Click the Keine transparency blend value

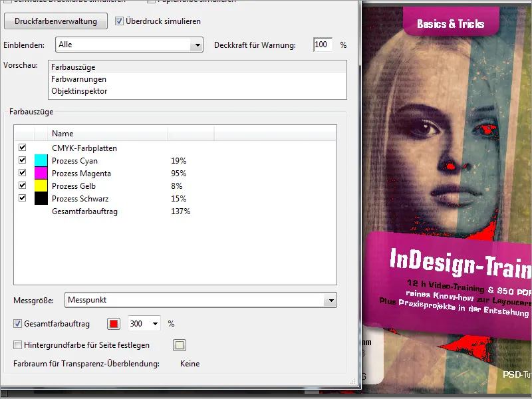point(190,364)
